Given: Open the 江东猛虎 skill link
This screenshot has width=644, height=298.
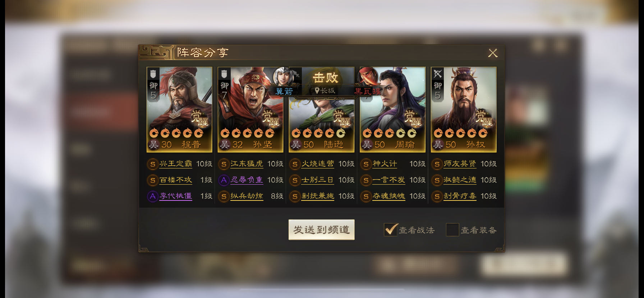Looking at the screenshot, I should click(x=247, y=164).
